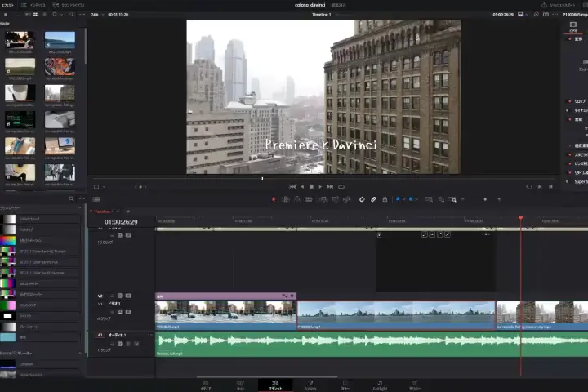
Task: Go to previous edit in viewer
Action: pyautogui.click(x=550, y=186)
